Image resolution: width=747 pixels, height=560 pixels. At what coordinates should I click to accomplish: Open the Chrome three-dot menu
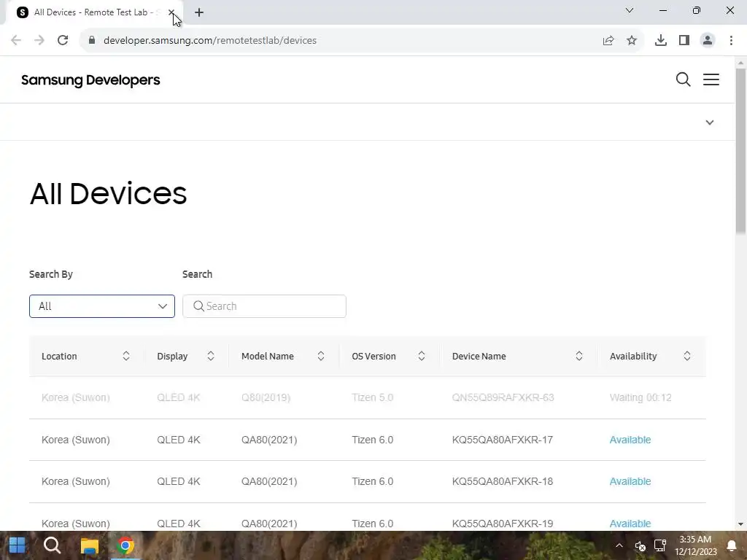(731, 41)
